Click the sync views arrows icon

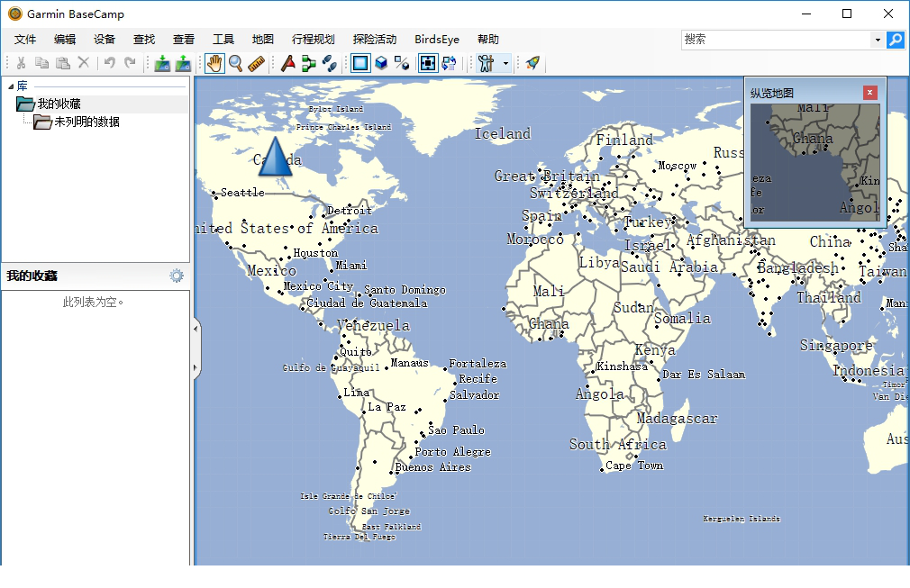(x=450, y=63)
